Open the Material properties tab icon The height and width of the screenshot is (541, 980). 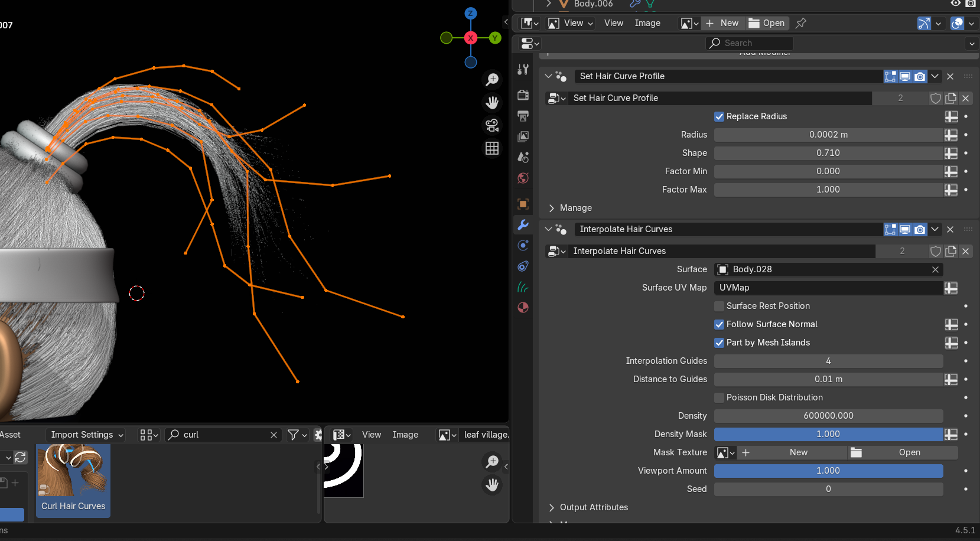pyautogui.click(x=523, y=307)
